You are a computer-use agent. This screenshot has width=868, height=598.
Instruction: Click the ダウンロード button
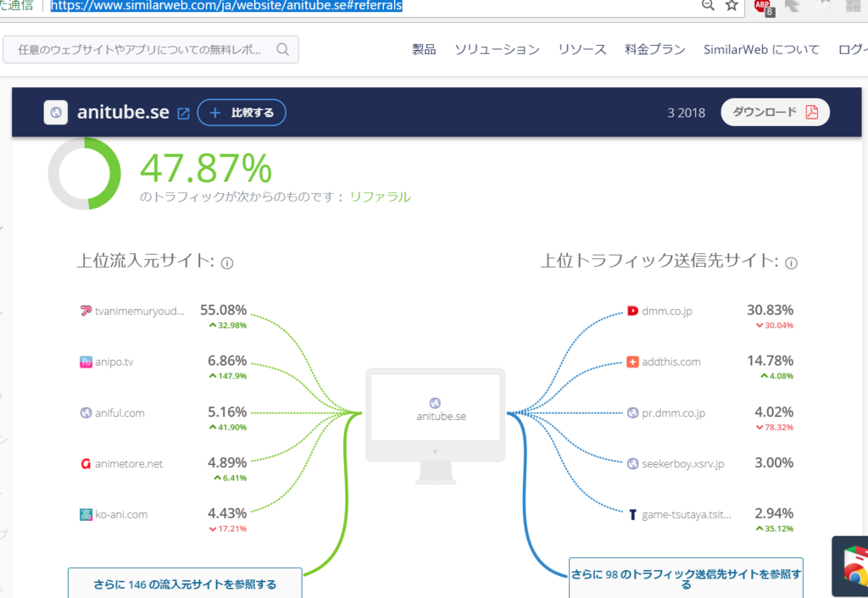click(x=775, y=112)
